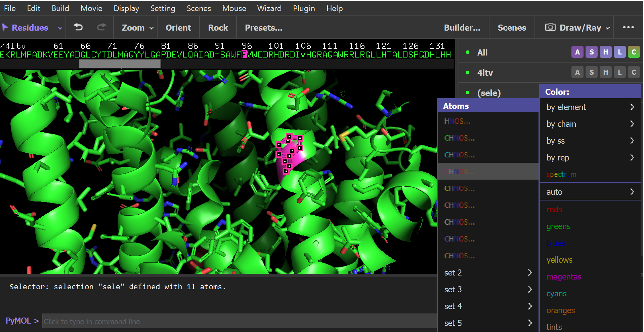Choose 'magentas' from the Color menu
This screenshot has height=332, width=644.
coord(563,277)
